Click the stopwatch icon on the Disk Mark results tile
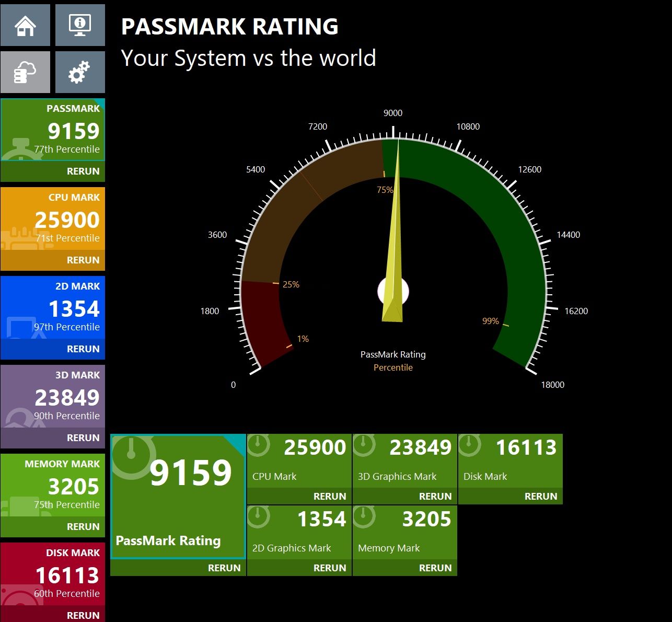Screen dimensions: 672x622 (x=470, y=445)
